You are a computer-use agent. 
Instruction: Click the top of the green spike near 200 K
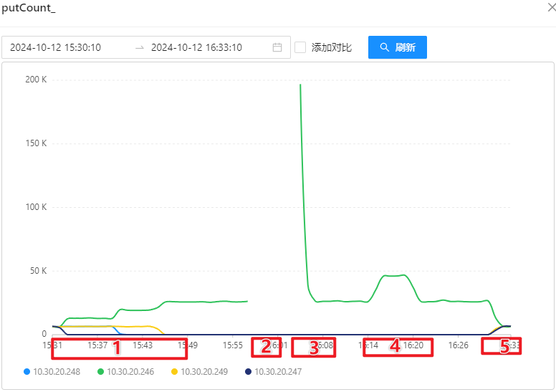tap(300, 85)
